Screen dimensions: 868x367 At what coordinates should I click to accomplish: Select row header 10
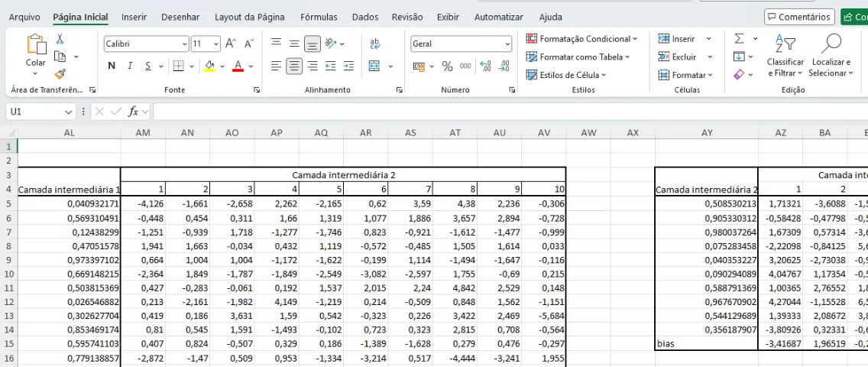pos(8,273)
